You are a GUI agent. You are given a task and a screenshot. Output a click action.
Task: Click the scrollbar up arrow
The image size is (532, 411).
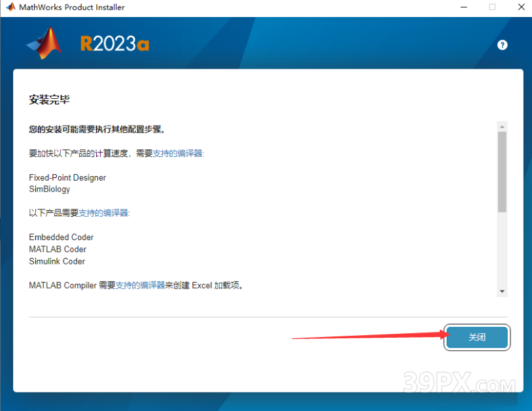point(502,126)
